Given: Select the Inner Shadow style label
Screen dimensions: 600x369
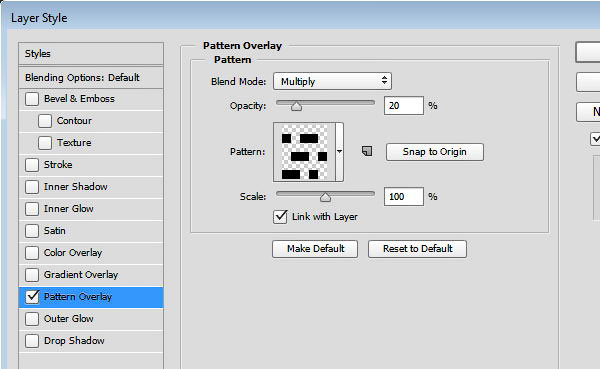Looking at the screenshot, I should 75,187.
